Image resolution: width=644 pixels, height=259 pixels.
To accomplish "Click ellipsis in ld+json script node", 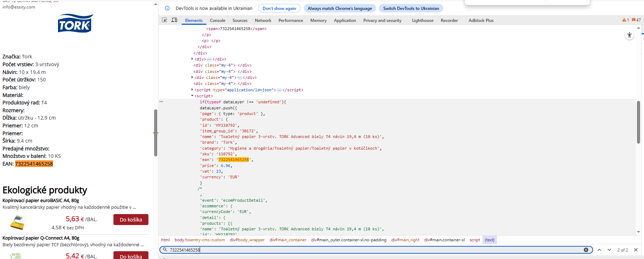I will 279,90.
